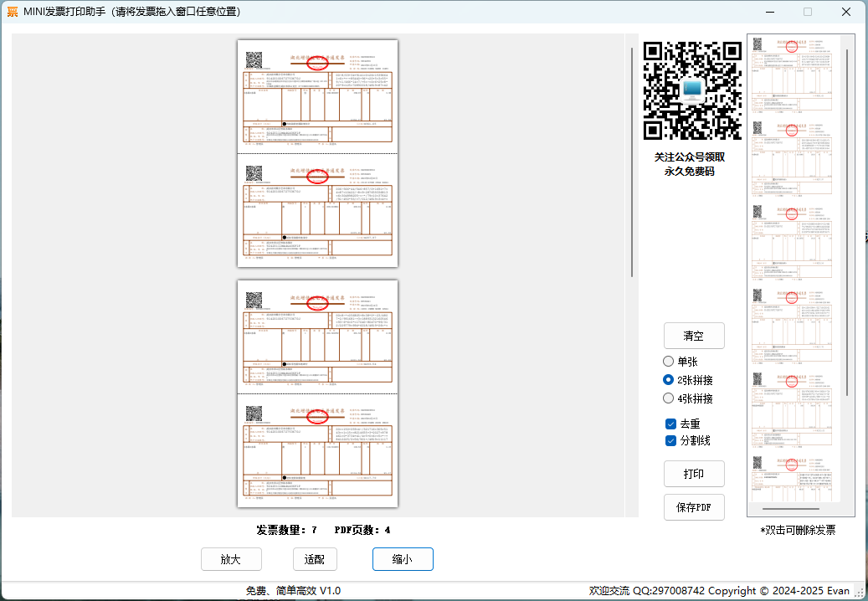This screenshot has height=601, width=868.
Task: Click the 放大 (Zoom In) button
Action: (231, 558)
